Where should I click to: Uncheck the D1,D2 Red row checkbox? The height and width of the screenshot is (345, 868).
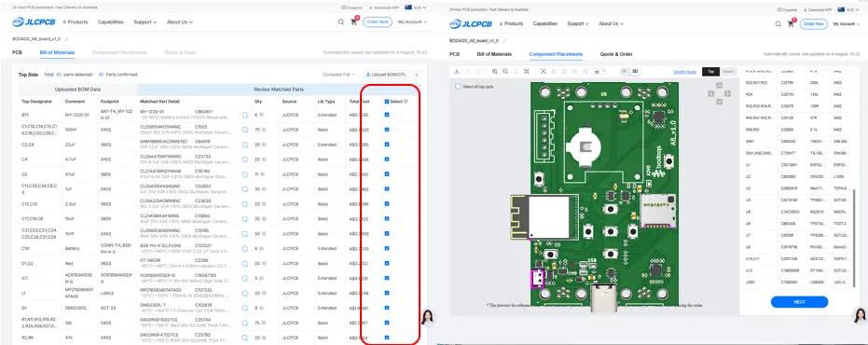point(386,263)
